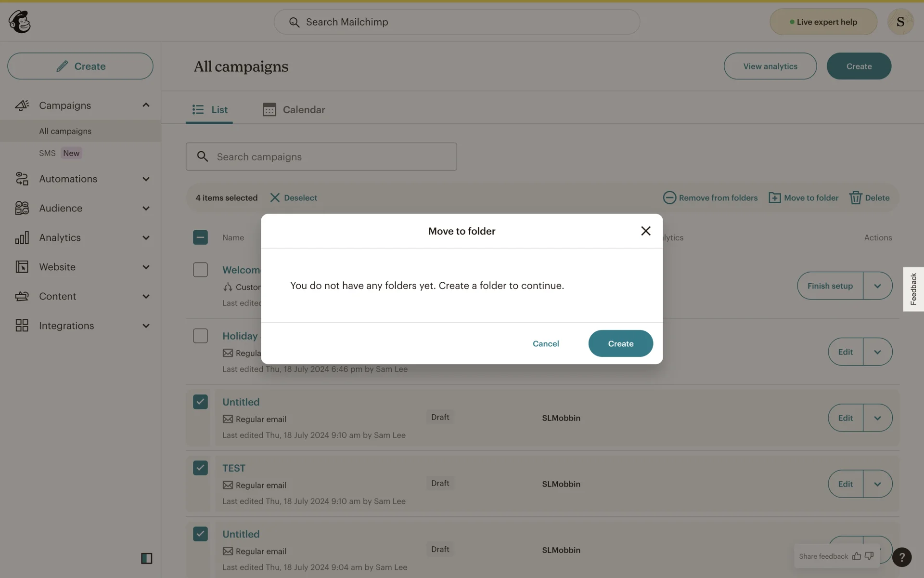924x578 pixels.
Task: Click the Mailchimp Freddie logo icon
Action: coord(20,22)
